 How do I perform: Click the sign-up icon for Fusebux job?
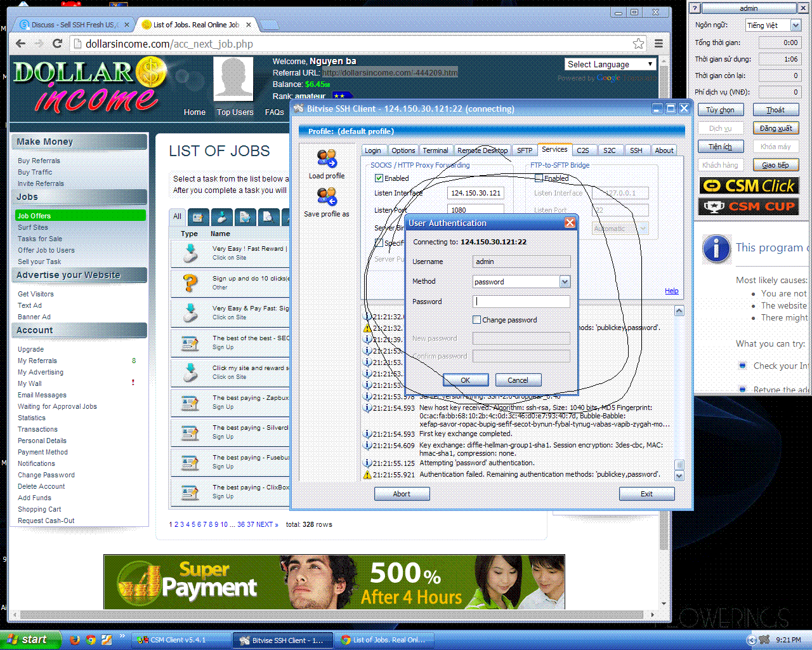pyautogui.click(x=190, y=462)
